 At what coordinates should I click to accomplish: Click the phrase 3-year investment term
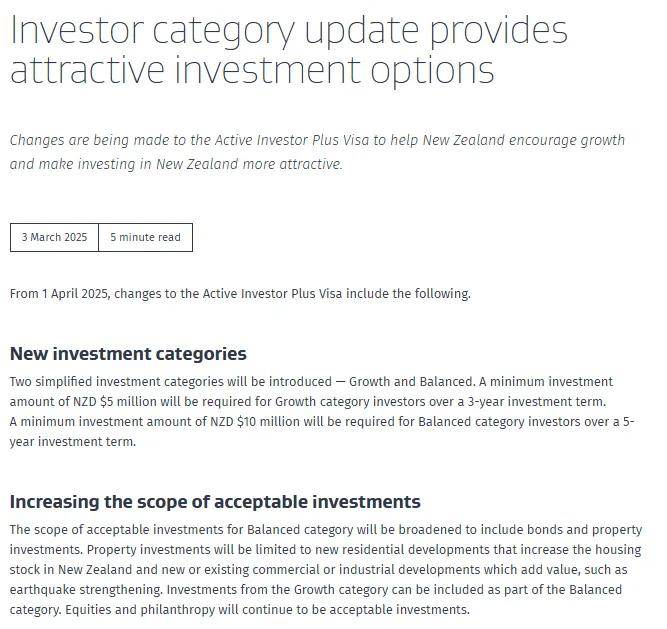537,402
